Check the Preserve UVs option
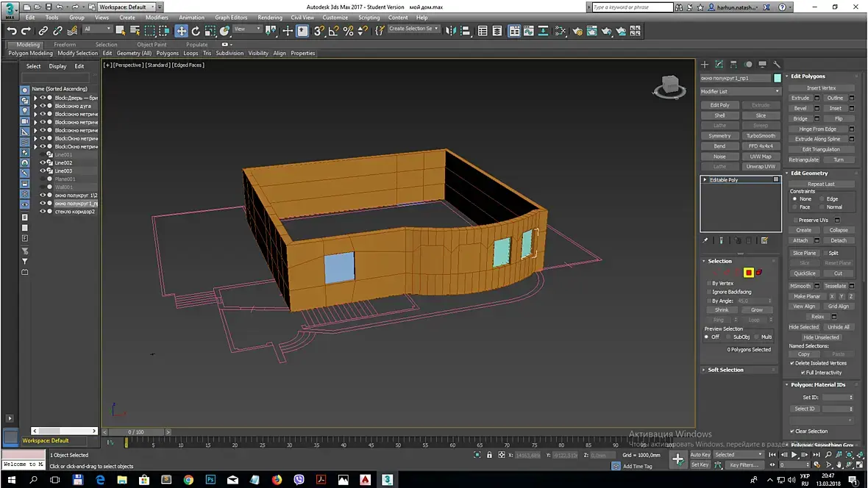Screen dimensions: 868x488 point(795,220)
